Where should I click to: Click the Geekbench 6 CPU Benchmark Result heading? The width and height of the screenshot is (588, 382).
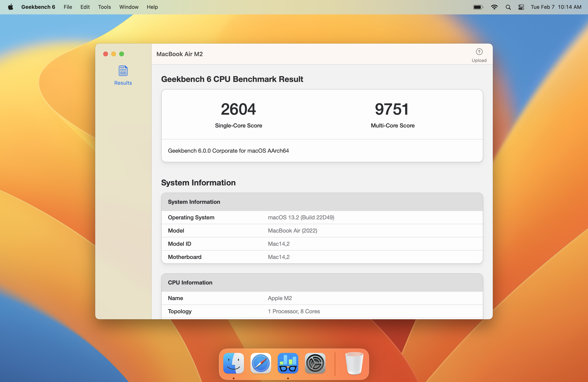(x=232, y=79)
